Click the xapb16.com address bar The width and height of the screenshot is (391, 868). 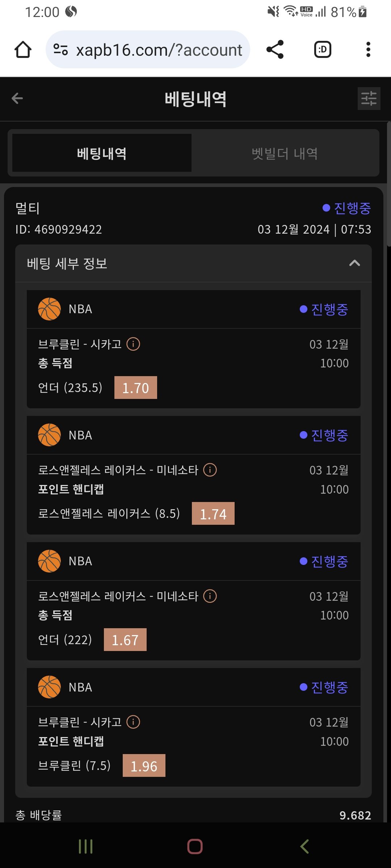[x=159, y=50]
